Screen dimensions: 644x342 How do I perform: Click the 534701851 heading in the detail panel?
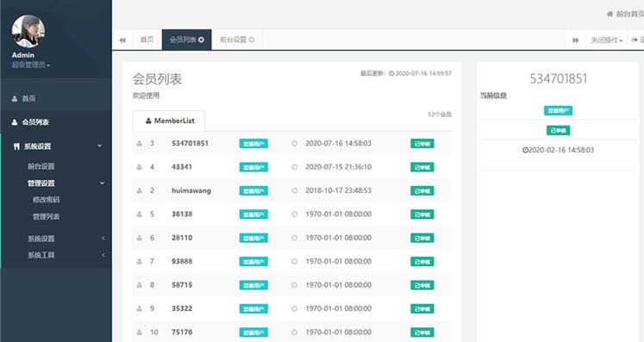(x=558, y=79)
